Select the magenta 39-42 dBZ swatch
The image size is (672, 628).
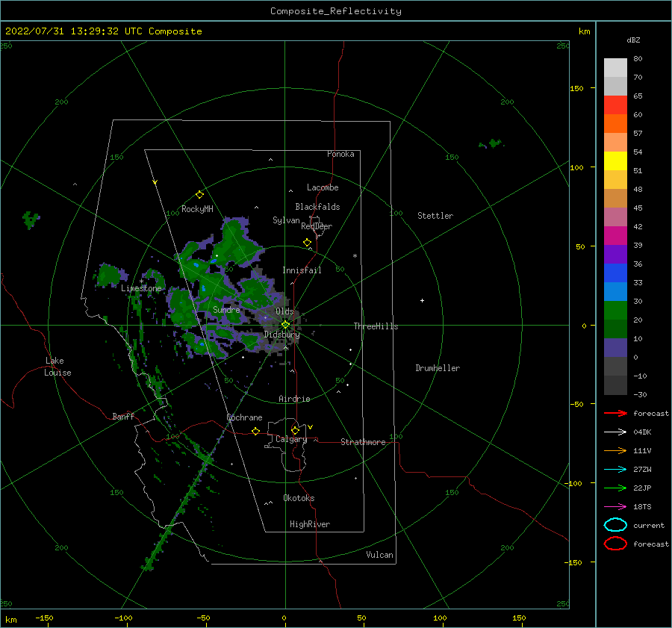pyautogui.click(x=615, y=236)
